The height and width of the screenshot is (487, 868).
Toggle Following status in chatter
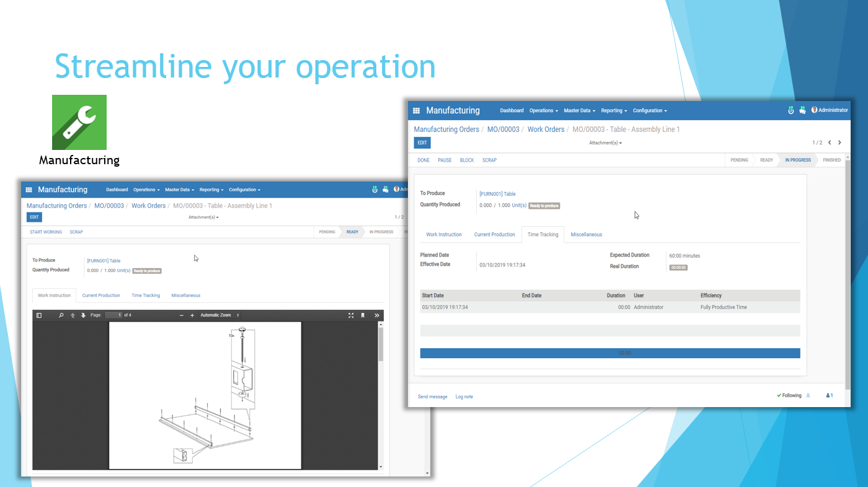click(x=789, y=395)
